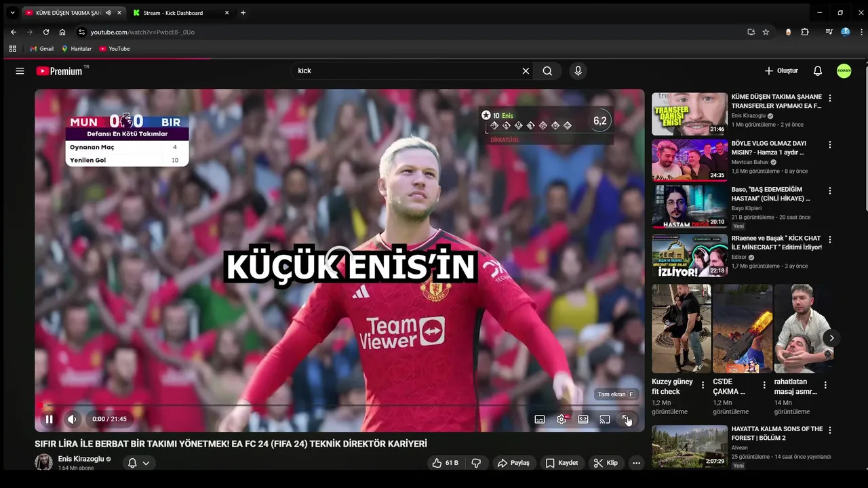Image resolution: width=868 pixels, height=488 pixels.
Task: Toggle channel notification bell for Enis Kirazoglu
Action: [x=138, y=463]
